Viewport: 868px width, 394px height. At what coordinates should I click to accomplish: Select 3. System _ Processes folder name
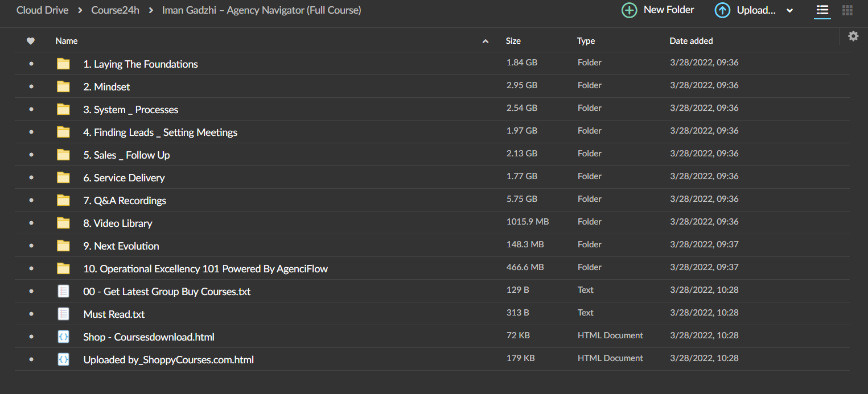(x=131, y=110)
